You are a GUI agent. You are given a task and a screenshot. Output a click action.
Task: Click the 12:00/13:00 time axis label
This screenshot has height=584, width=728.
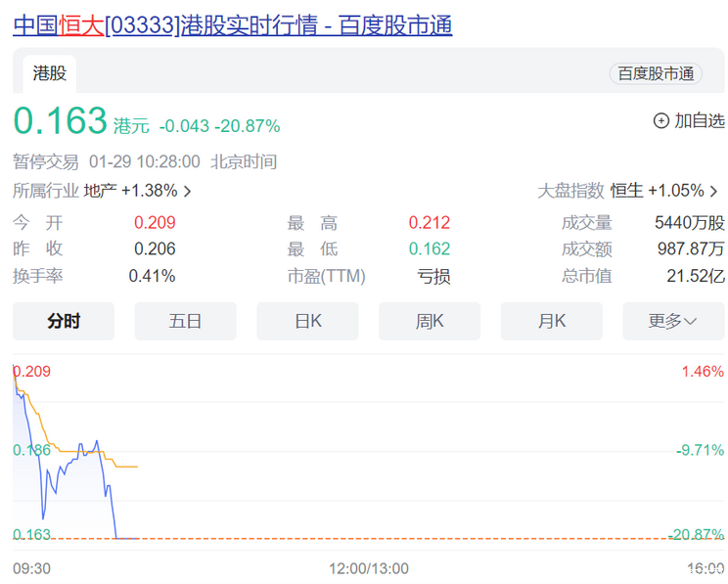click(368, 568)
